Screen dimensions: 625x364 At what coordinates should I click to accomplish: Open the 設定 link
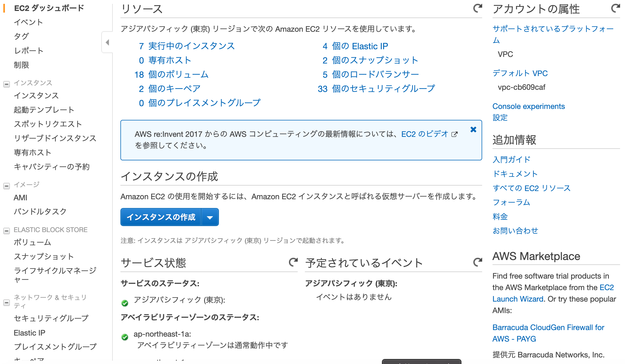click(500, 118)
